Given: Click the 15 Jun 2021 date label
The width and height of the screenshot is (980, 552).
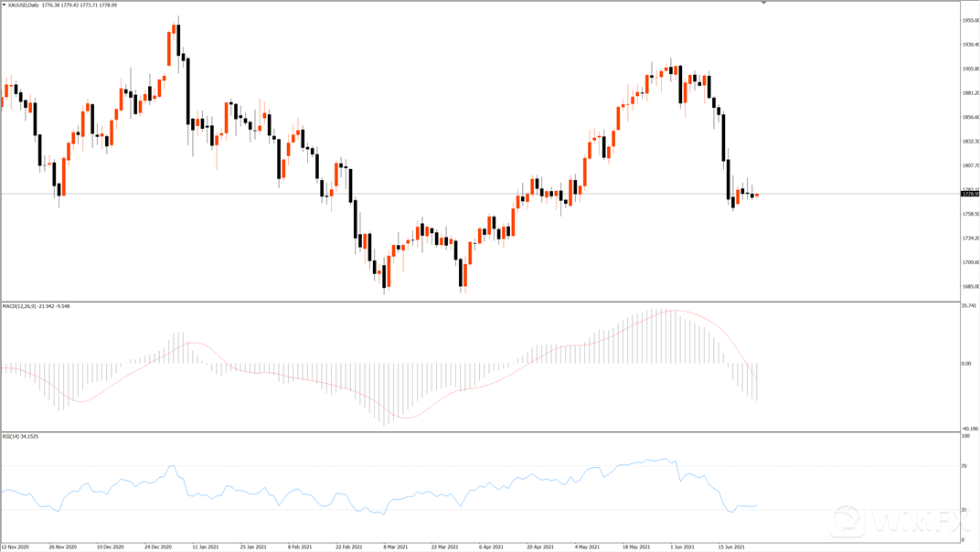Looking at the screenshot, I should click(734, 547).
